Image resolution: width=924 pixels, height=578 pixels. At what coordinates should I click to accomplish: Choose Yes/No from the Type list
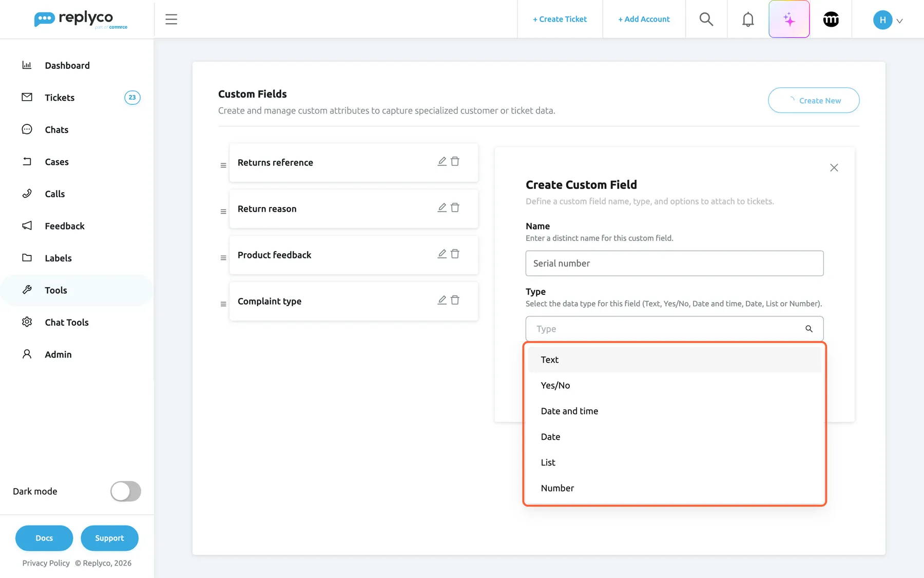pos(675,385)
